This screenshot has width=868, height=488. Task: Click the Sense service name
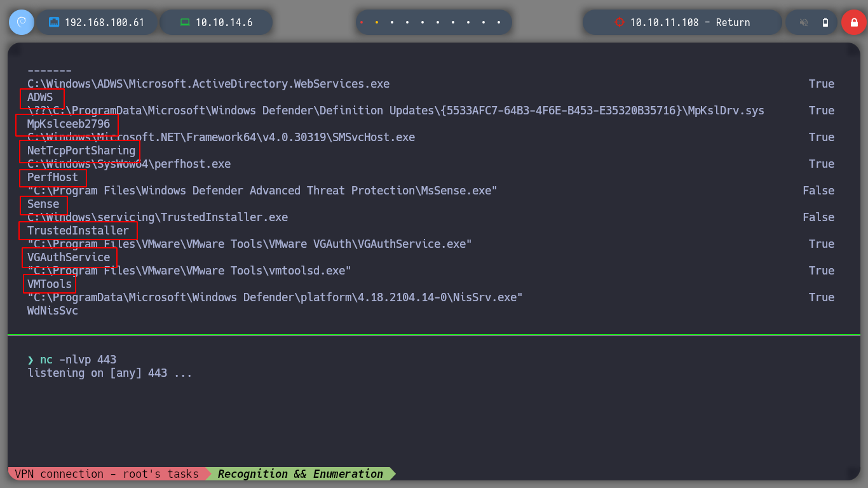point(43,204)
